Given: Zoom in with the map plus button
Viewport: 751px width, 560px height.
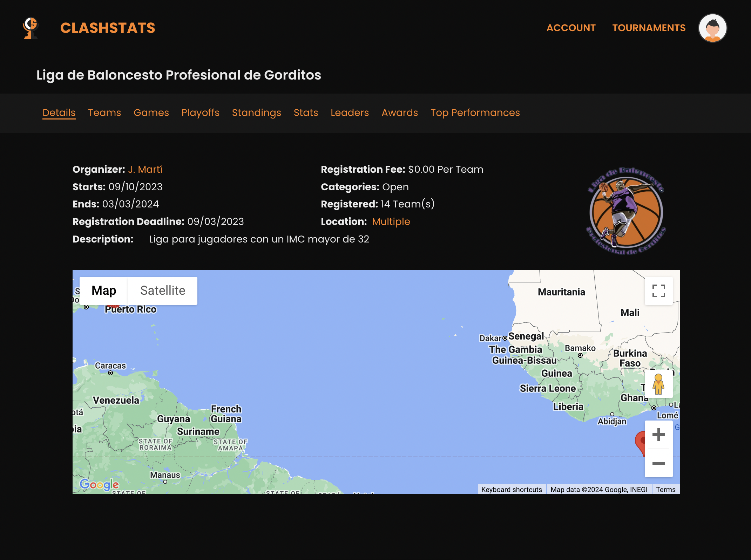Looking at the screenshot, I should tap(658, 435).
